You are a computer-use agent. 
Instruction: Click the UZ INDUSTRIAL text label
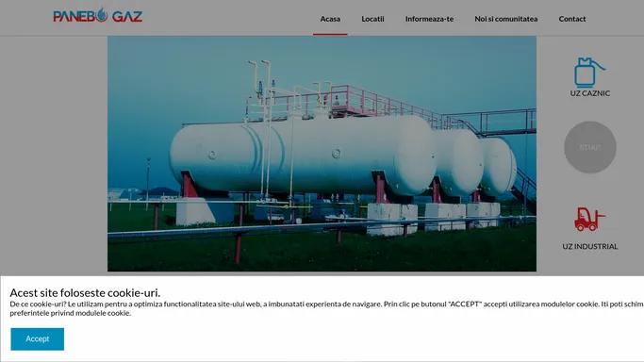(590, 247)
